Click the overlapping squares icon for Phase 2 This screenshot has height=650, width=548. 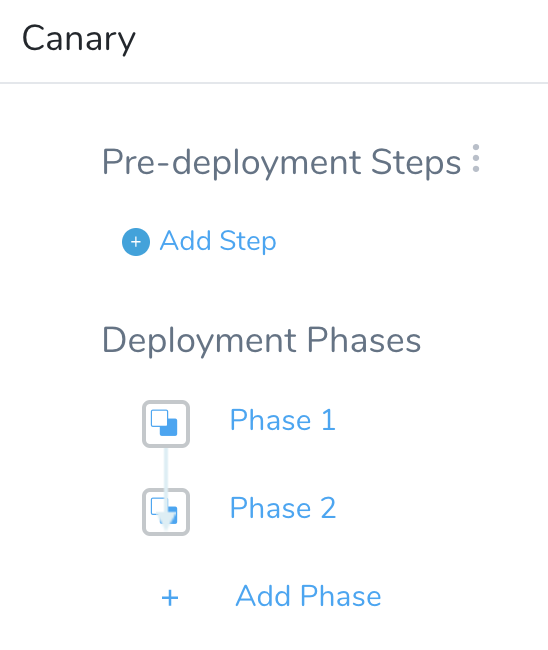pos(164,511)
